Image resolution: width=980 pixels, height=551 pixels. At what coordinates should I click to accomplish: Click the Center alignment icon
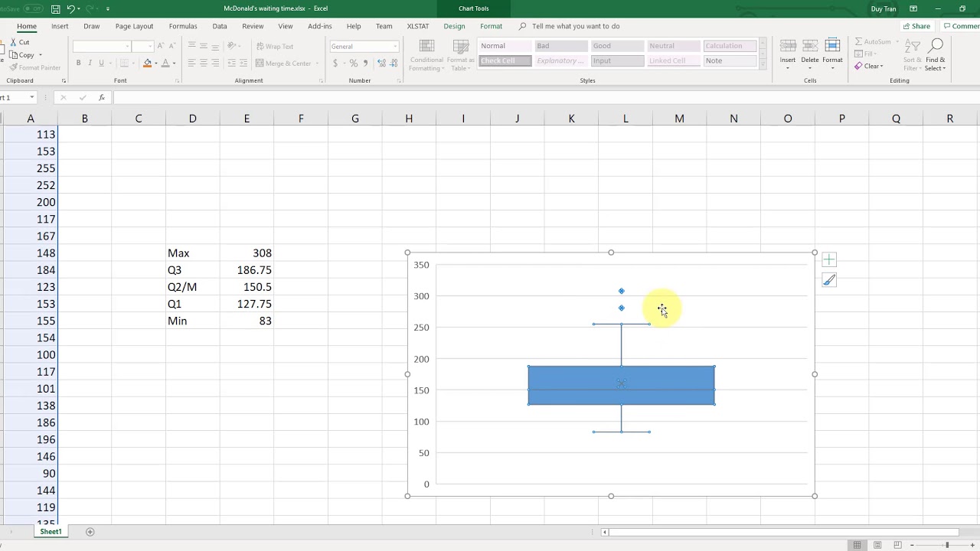pos(203,63)
